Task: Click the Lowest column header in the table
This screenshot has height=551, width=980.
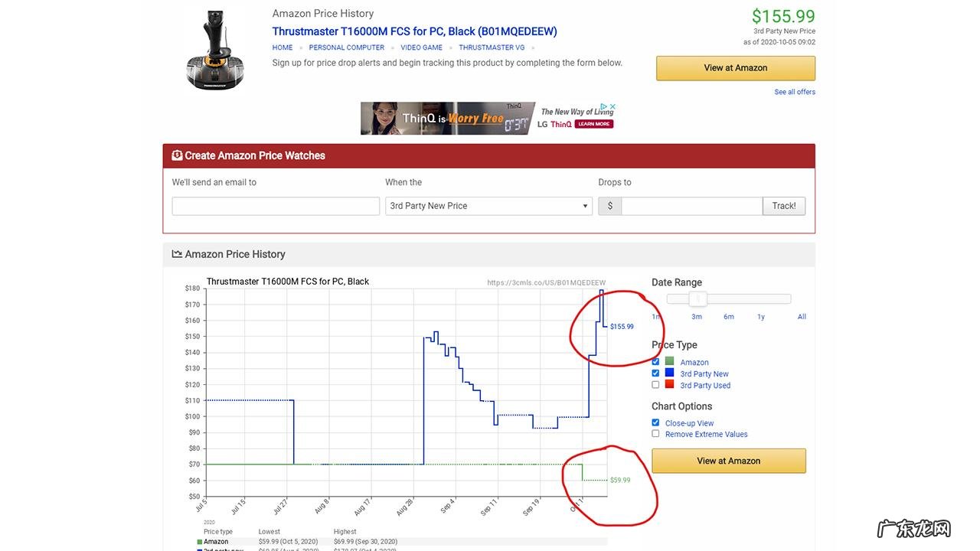Action: point(269,532)
